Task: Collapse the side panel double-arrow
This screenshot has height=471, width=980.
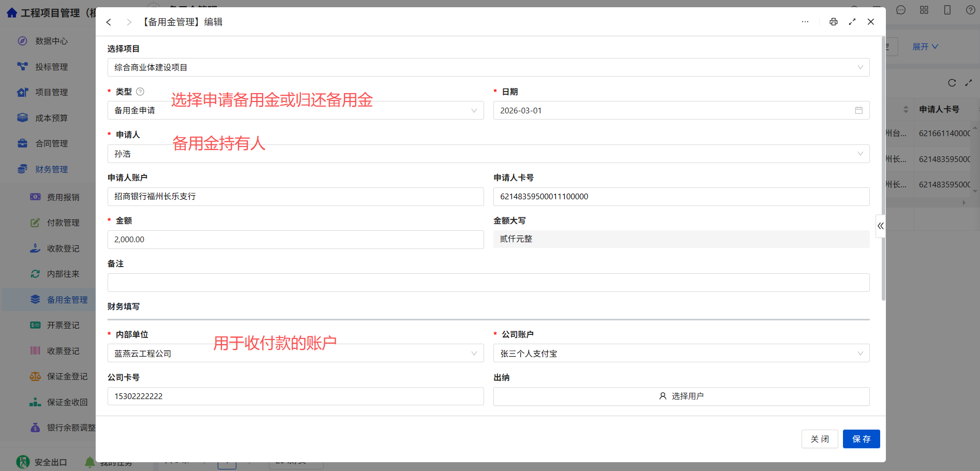Action: tap(880, 226)
